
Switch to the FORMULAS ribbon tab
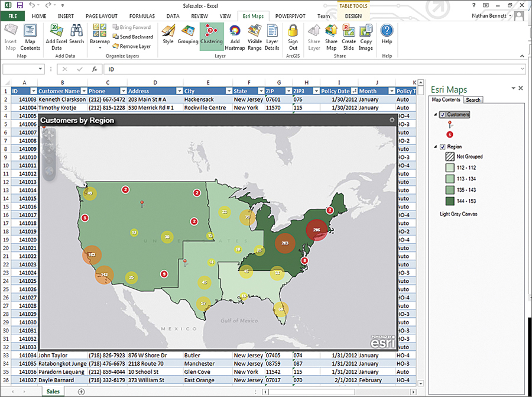(142, 16)
